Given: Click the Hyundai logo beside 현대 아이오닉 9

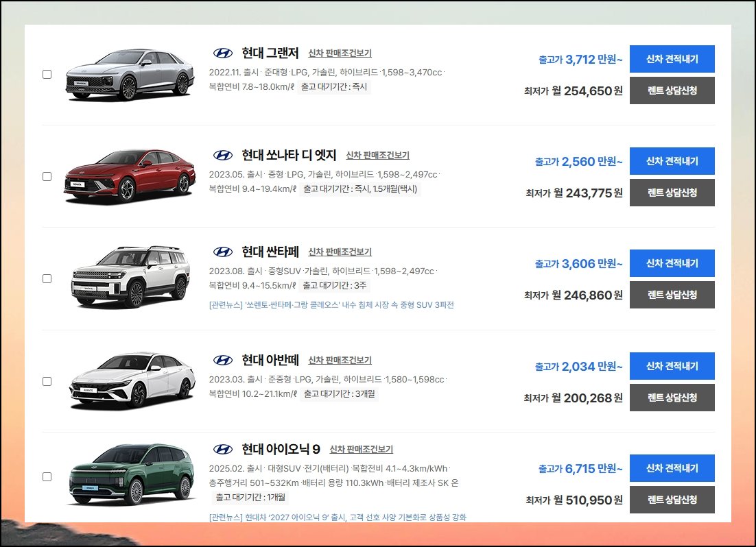Looking at the screenshot, I should point(223,449).
